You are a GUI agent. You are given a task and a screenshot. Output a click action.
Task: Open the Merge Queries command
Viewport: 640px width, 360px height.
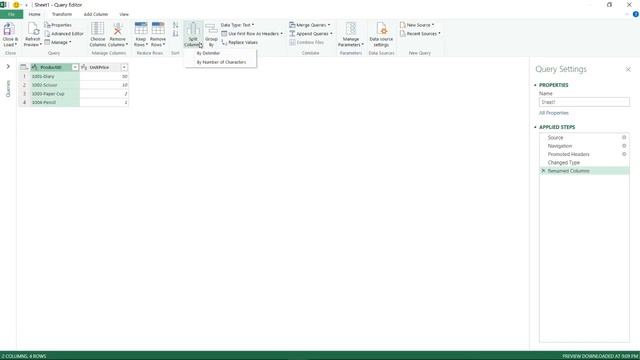(x=310, y=25)
